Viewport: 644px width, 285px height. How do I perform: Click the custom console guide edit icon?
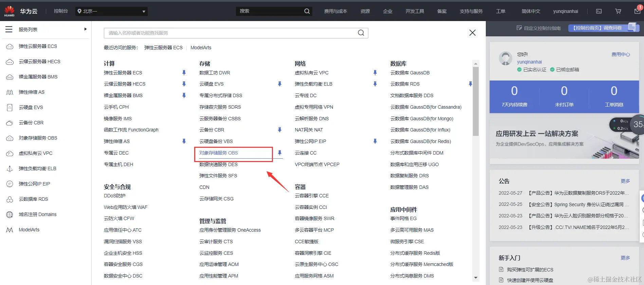tap(519, 28)
